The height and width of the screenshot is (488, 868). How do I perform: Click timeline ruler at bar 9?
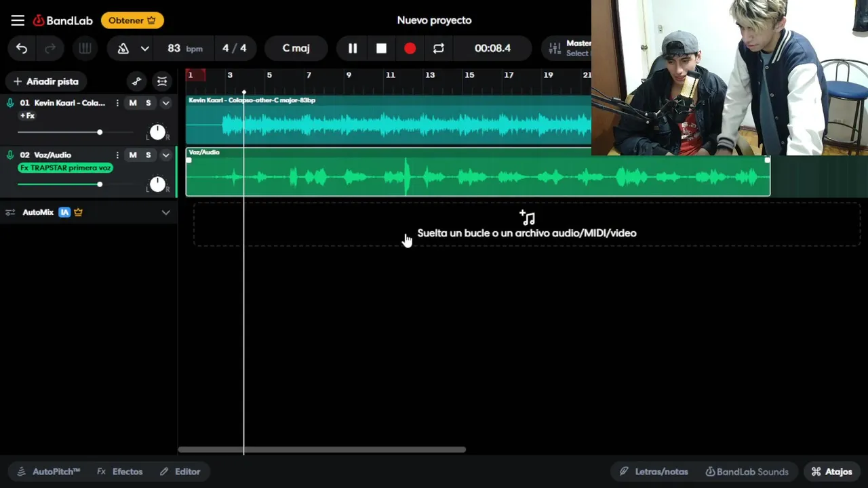coord(349,75)
